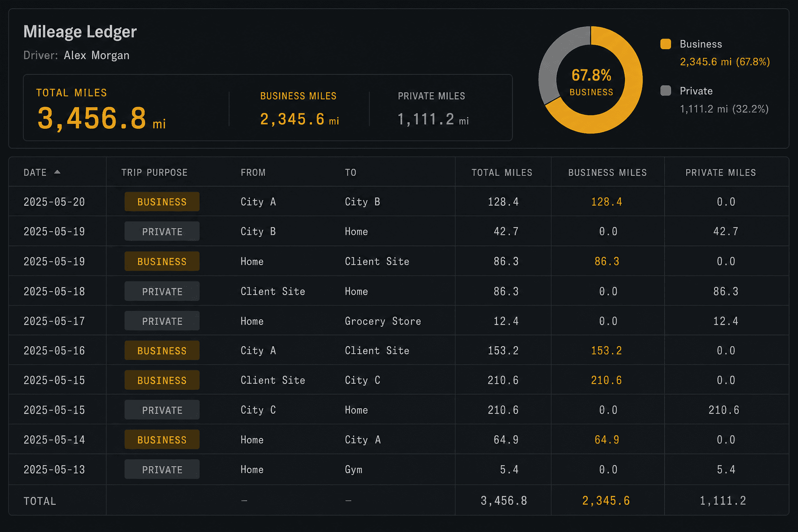The width and height of the screenshot is (798, 532).
Task: Click date cell 2025-05-20
Action: [54, 202]
